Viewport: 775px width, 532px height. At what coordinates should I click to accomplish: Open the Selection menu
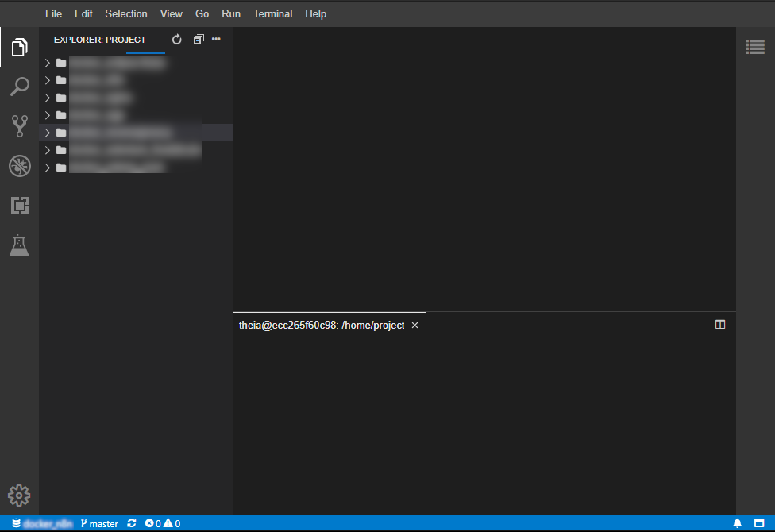(x=126, y=13)
